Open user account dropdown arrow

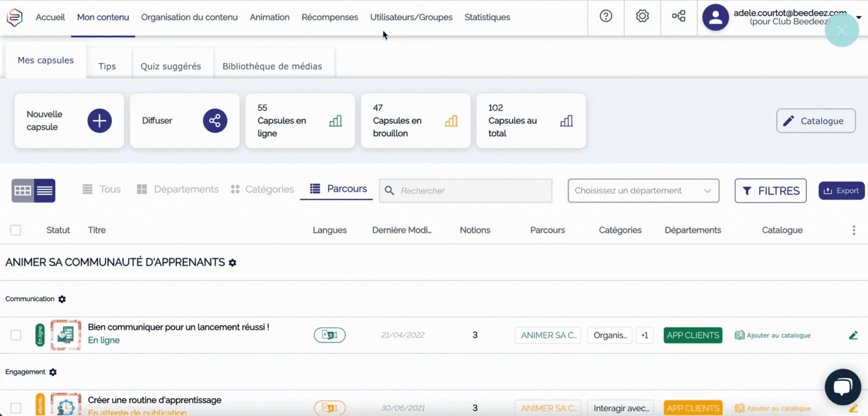[858, 17]
